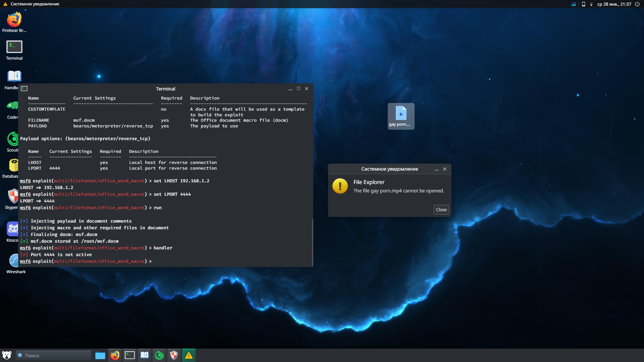The width and height of the screenshot is (644, 362).
Task: Open handbook taskbar icon
Action: tap(145, 355)
